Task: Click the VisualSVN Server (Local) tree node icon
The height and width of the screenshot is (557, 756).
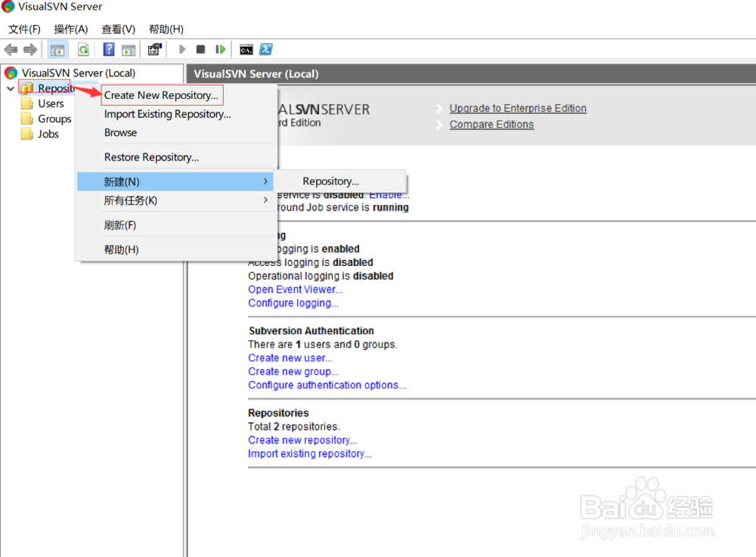Action: pos(11,73)
